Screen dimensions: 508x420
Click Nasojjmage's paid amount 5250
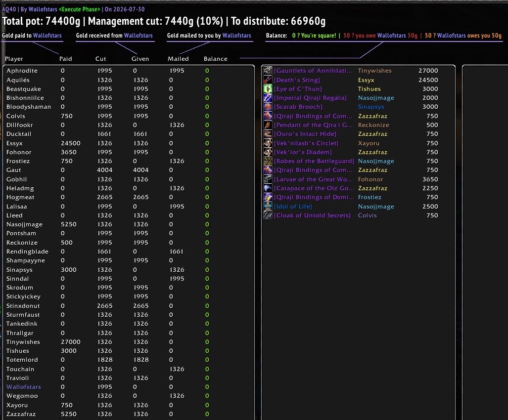click(x=69, y=224)
